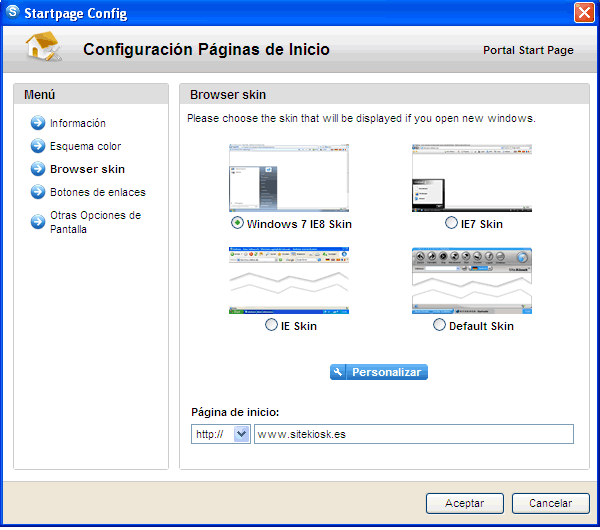Open the http:// protocol dropdown

(x=240, y=434)
